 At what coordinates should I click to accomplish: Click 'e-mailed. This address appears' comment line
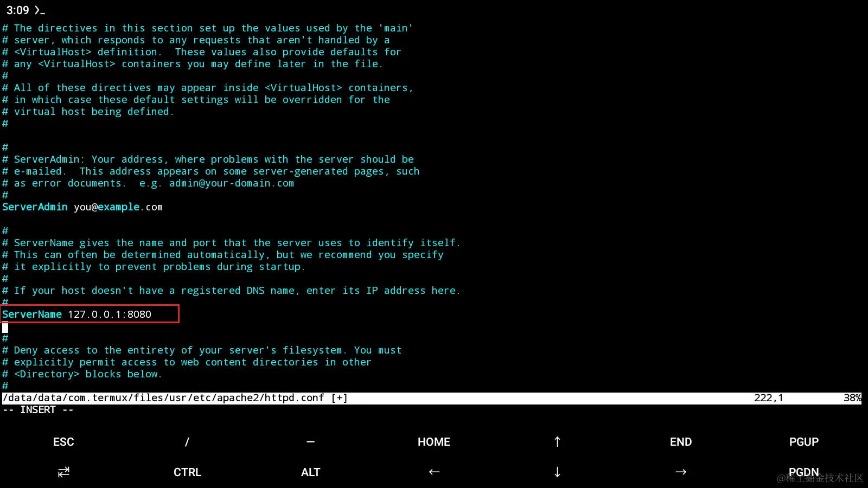210,171
